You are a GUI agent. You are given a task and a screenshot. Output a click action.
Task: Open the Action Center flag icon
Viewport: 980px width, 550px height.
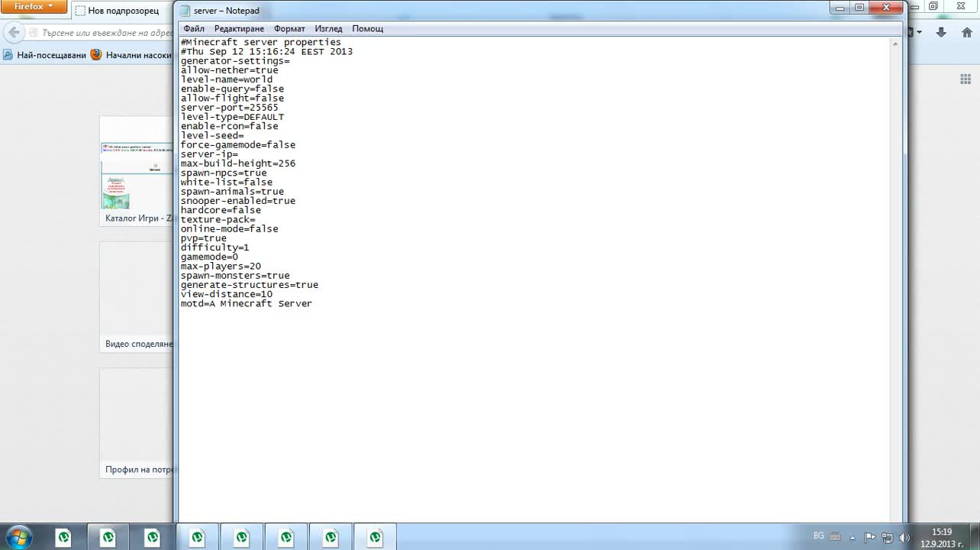point(870,536)
